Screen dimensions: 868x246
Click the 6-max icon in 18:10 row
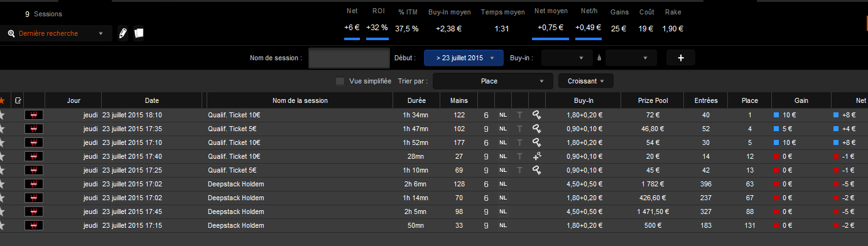[x=486, y=115]
